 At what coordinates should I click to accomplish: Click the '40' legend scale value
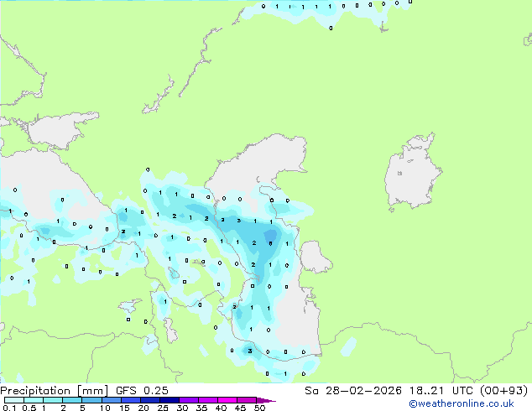pyautogui.click(x=221, y=408)
